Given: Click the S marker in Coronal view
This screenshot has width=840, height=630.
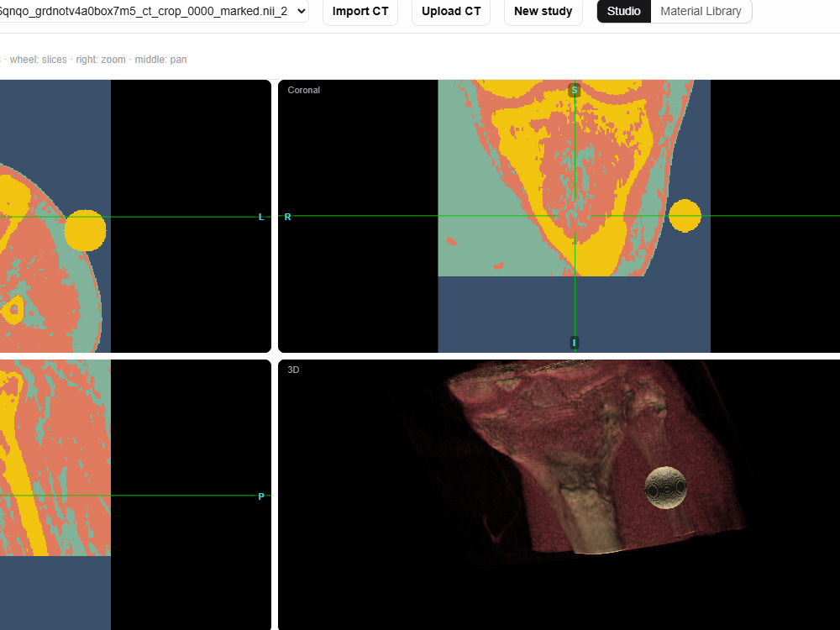Looking at the screenshot, I should (575, 90).
